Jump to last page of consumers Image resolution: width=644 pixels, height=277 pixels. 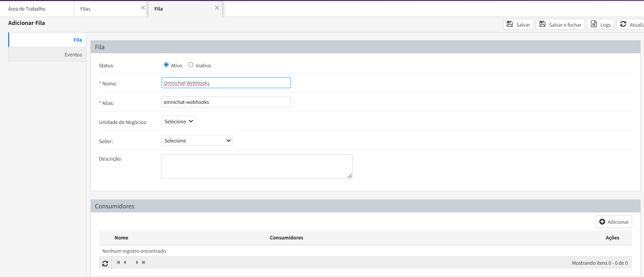click(144, 262)
